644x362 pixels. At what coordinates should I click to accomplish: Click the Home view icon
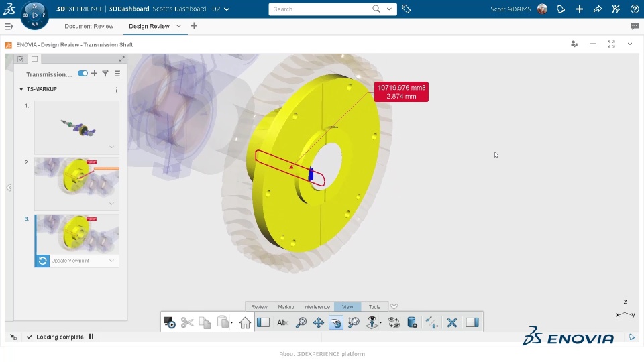245,322
